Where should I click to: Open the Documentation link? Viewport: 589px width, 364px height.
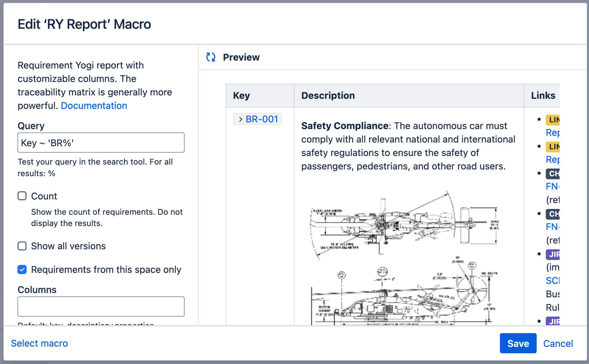point(94,106)
